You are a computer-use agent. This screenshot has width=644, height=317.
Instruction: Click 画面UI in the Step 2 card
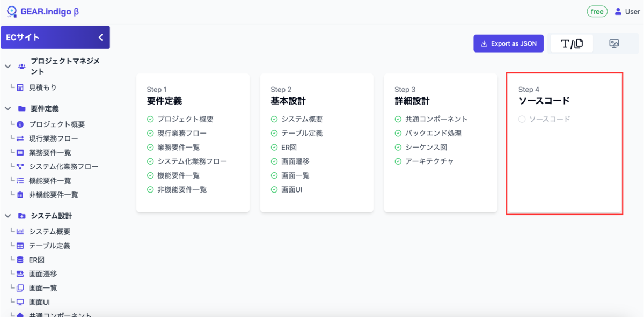(292, 189)
